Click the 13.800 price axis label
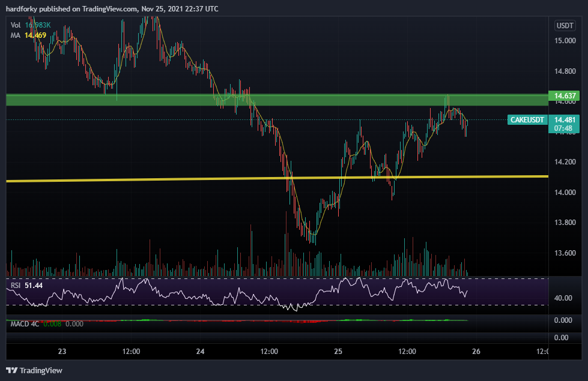Image resolution: width=588 pixels, height=381 pixels. [565, 223]
